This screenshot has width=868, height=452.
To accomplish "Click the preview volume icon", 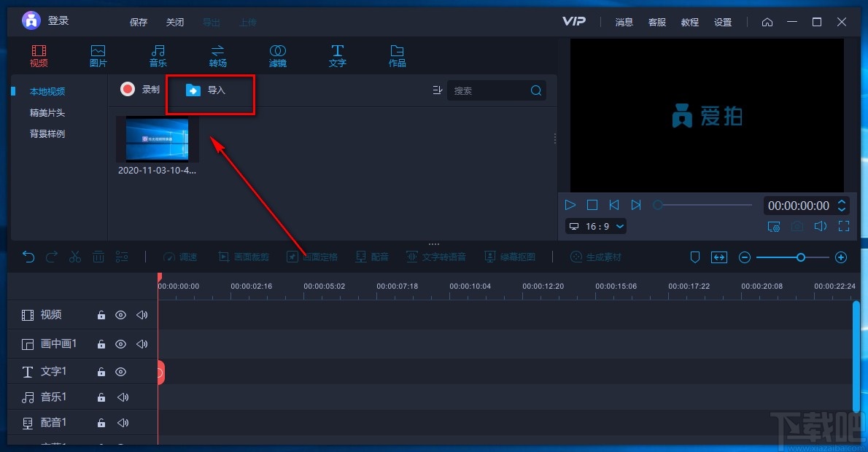I will pyautogui.click(x=821, y=226).
